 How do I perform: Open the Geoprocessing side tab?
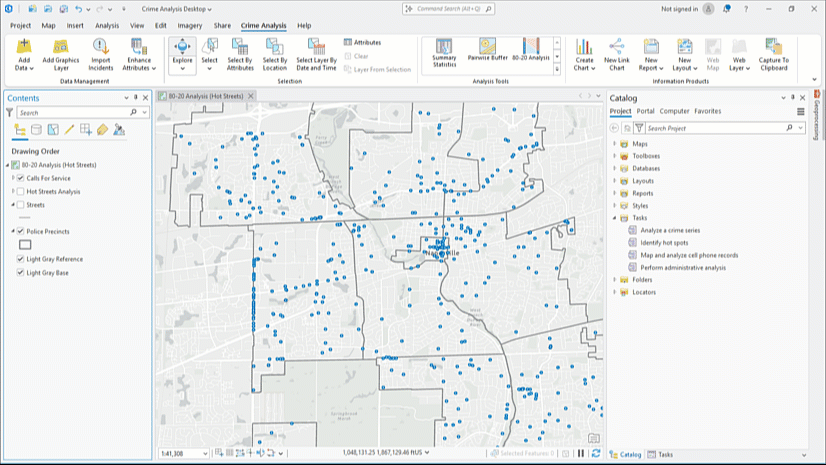tap(817, 115)
